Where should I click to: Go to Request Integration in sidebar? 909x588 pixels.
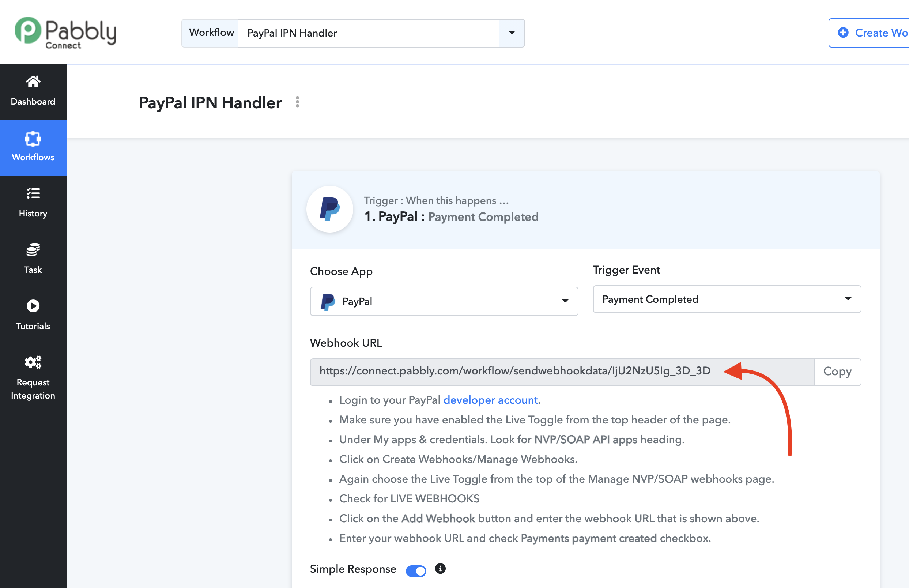click(33, 378)
